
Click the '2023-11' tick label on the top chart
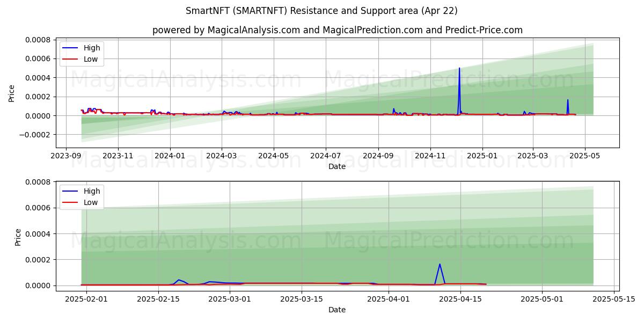coord(118,156)
